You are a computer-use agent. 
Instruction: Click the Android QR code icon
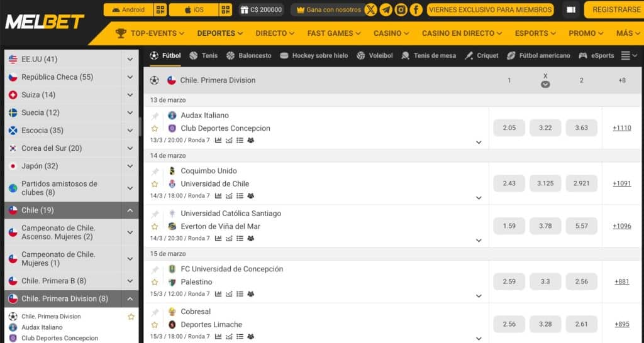[x=160, y=9]
